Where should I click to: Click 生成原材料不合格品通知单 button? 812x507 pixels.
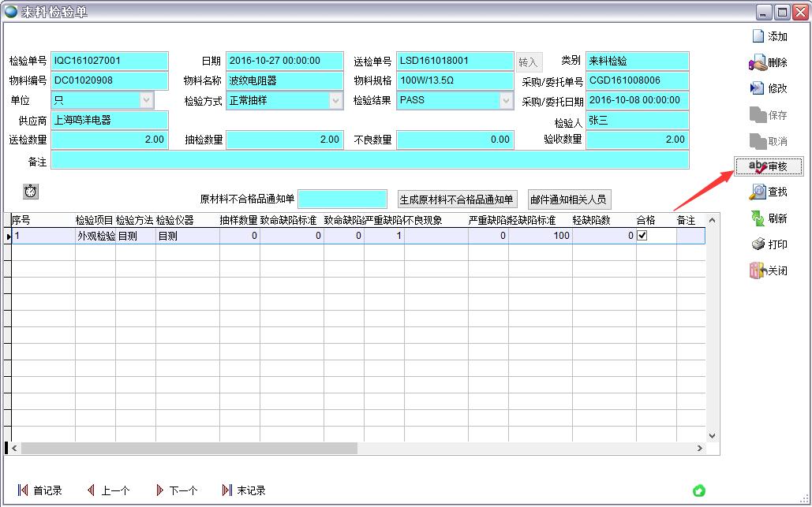tap(457, 199)
